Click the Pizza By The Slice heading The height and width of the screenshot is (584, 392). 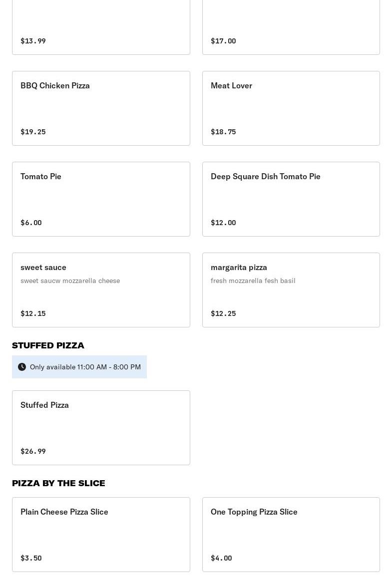(x=58, y=484)
